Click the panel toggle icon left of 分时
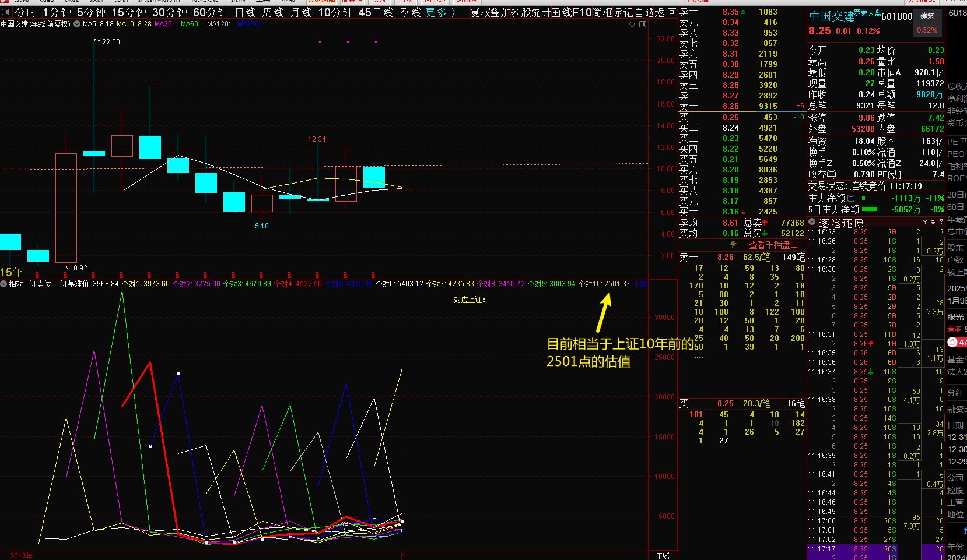This screenshot has height=560, width=967. point(5,12)
